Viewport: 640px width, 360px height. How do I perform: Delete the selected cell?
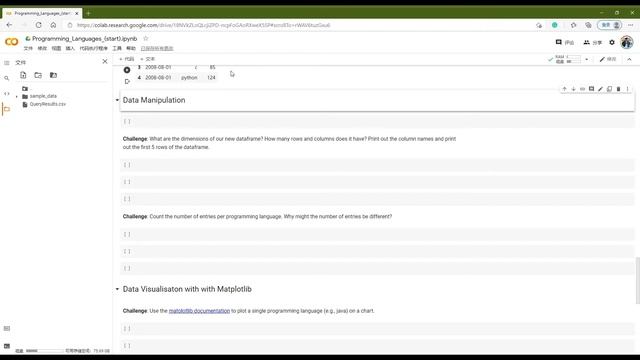[x=618, y=89]
